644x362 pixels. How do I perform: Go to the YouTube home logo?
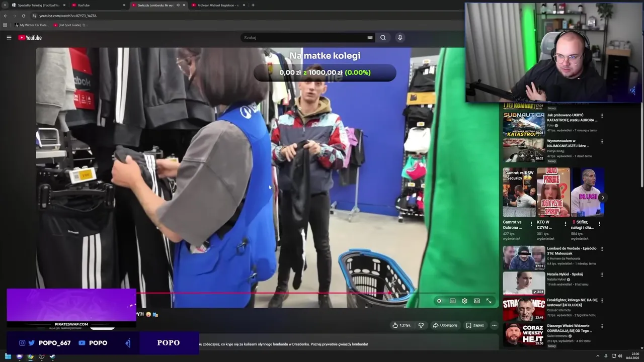[x=30, y=38]
